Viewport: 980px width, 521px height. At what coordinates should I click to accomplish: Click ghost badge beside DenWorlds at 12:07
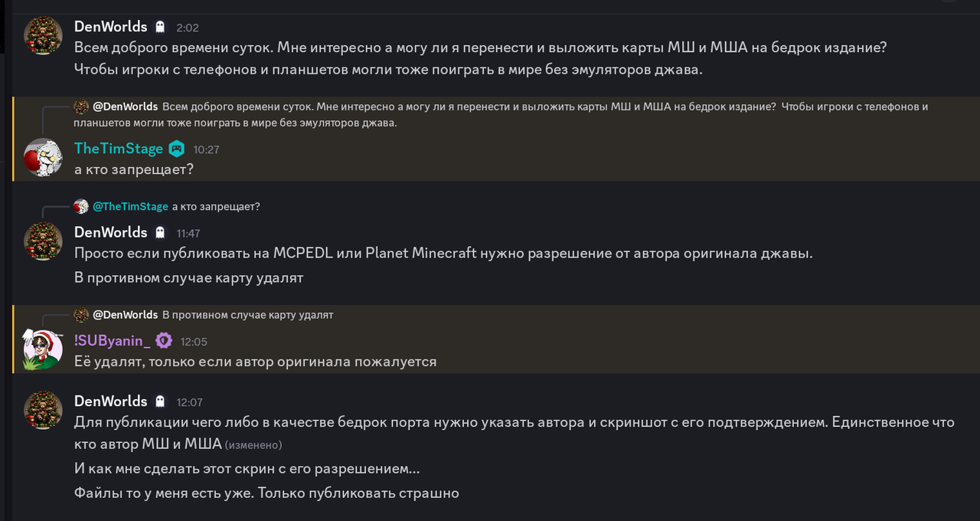(x=160, y=401)
